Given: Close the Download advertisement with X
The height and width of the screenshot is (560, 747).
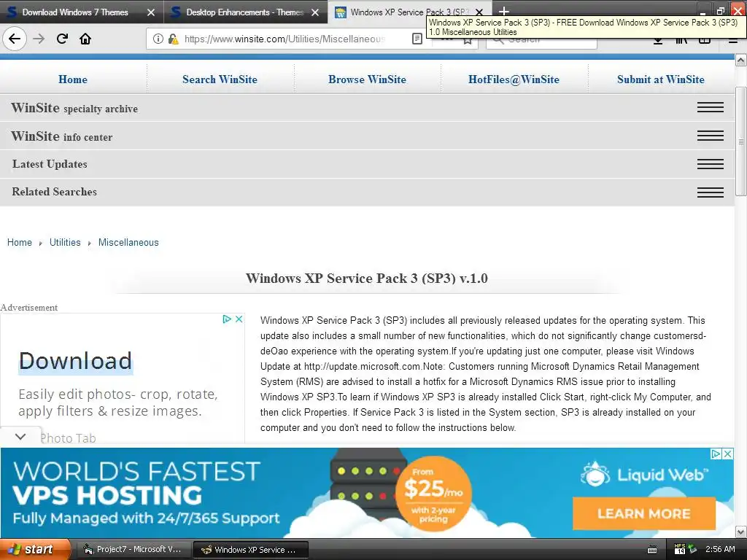Looking at the screenshot, I should (239, 319).
